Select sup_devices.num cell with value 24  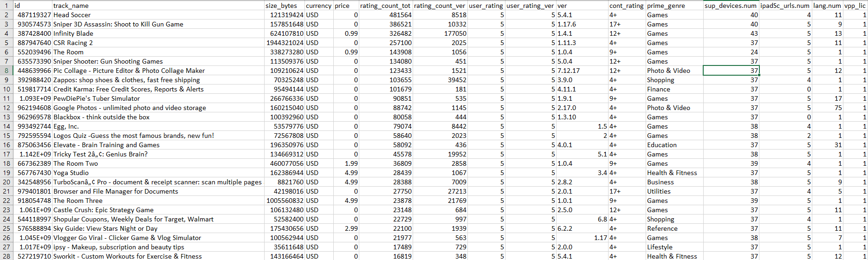(731, 52)
